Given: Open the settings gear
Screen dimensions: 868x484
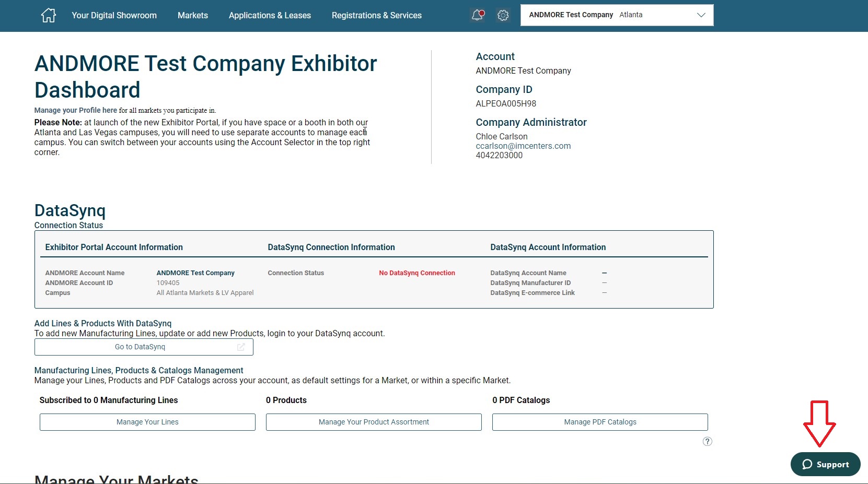Looking at the screenshot, I should tap(503, 16).
